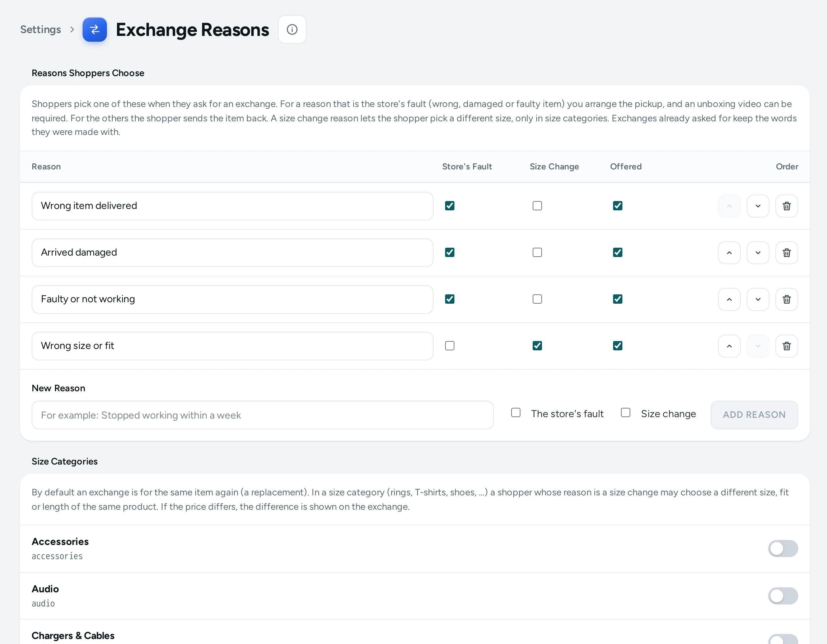Tick The store's fault for new reason
This screenshot has height=644, width=827.
[515, 412]
